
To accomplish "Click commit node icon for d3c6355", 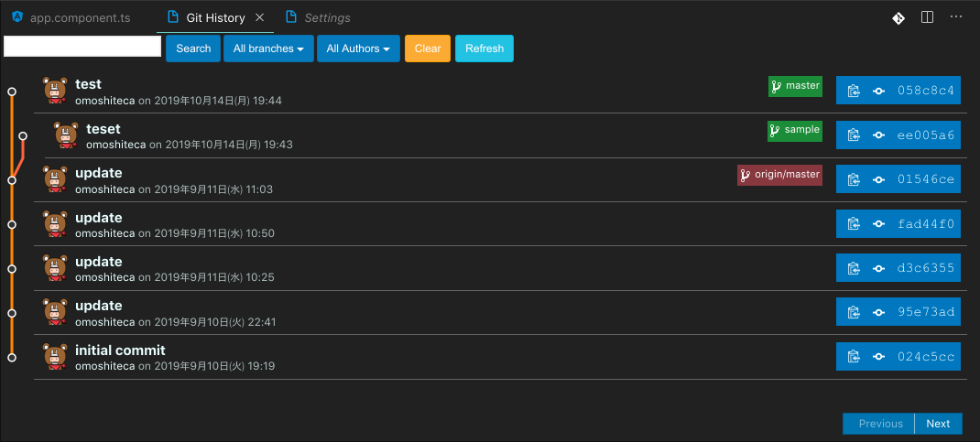I will point(878,268).
